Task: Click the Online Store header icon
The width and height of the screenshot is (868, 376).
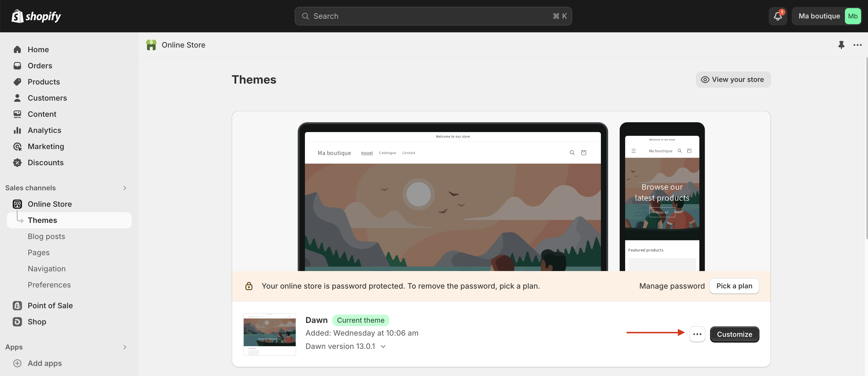Action: pyautogui.click(x=151, y=45)
